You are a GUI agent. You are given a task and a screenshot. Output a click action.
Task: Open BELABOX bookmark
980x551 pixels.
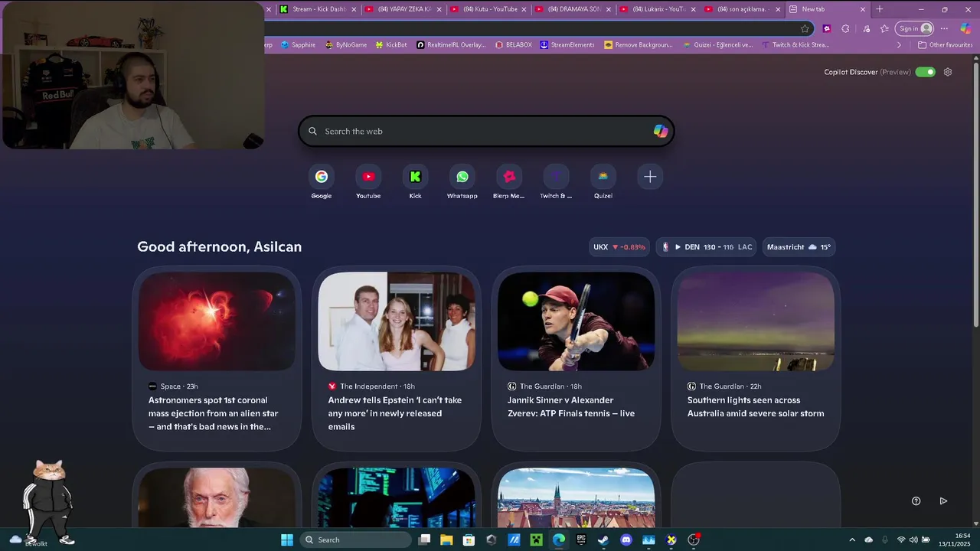click(514, 45)
